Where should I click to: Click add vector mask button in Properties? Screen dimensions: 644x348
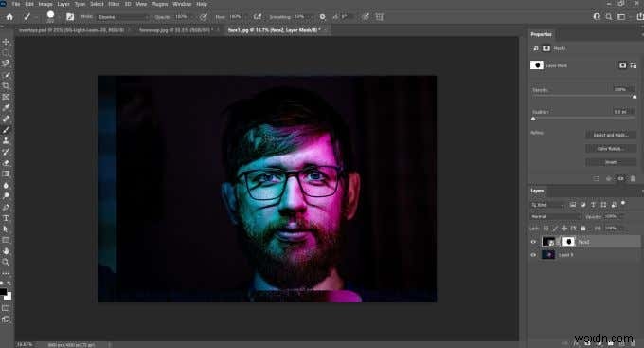click(634, 65)
